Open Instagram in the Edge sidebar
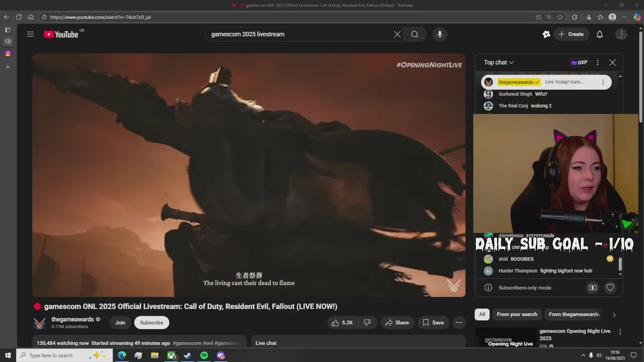The height and width of the screenshot is (362, 644). coord(8,53)
